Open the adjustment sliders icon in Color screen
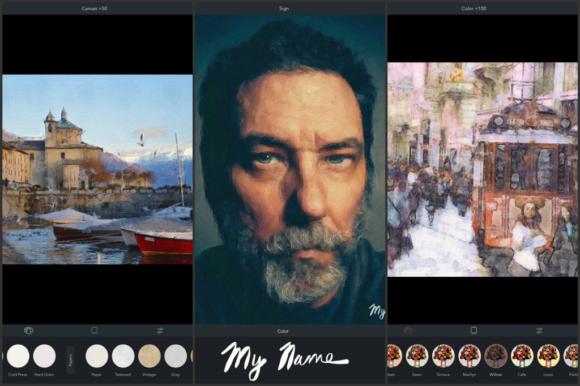Image resolution: width=580 pixels, height=386 pixels. pyautogui.click(x=539, y=330)
